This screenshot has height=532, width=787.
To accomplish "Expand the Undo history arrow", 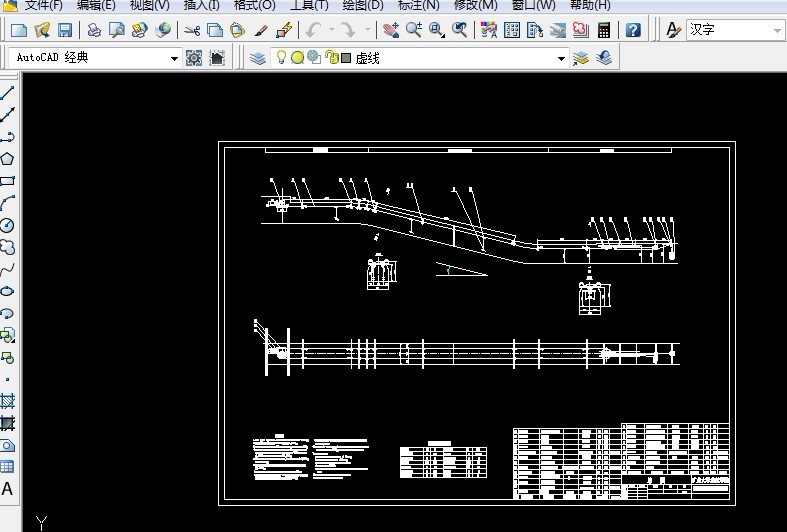I will [x=332, y=30].
